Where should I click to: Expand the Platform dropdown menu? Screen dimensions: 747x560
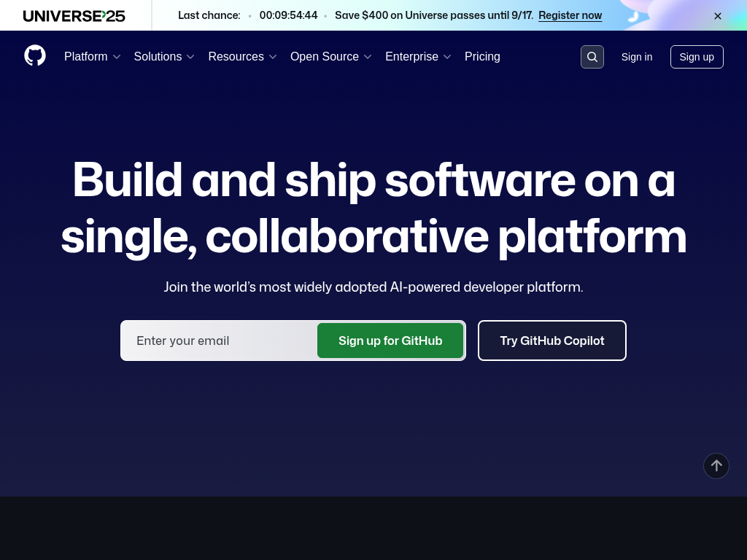click(92, 57)
